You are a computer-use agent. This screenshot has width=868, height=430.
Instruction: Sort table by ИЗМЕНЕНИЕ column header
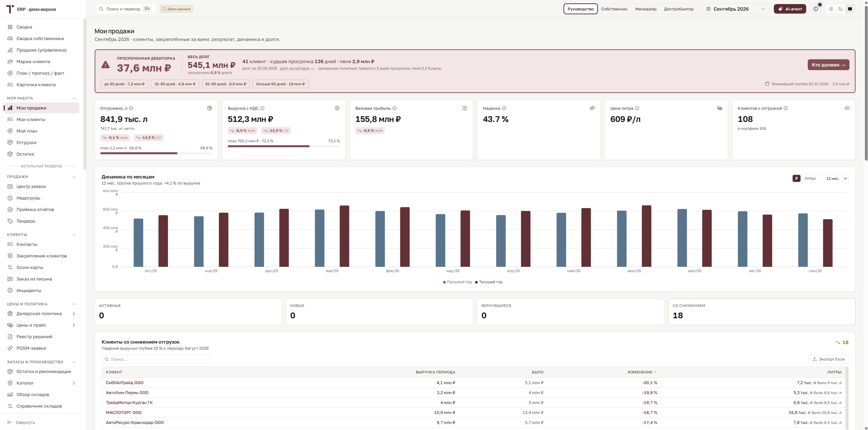click(x=642, y=372)
